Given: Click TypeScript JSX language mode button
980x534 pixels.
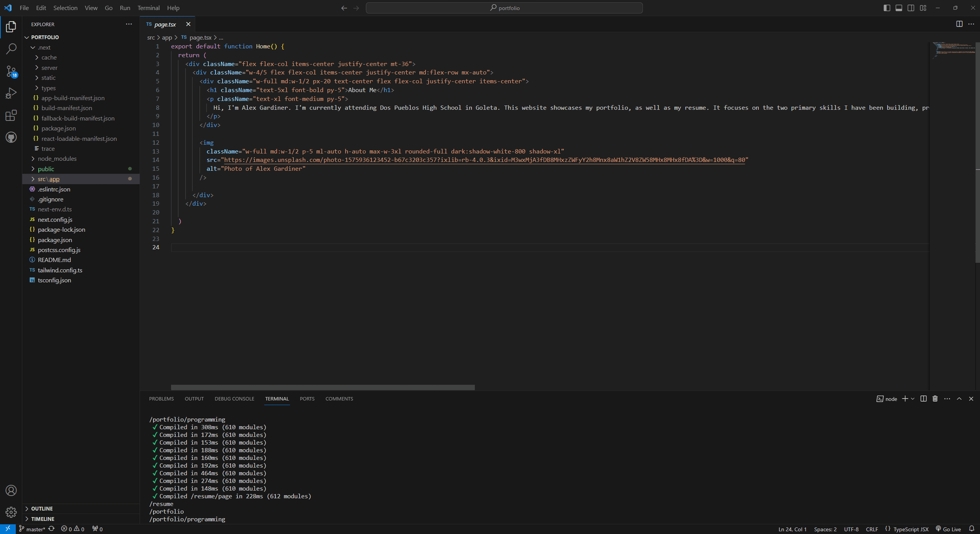Looking at the screenshot, I should [x=910, y=529].
